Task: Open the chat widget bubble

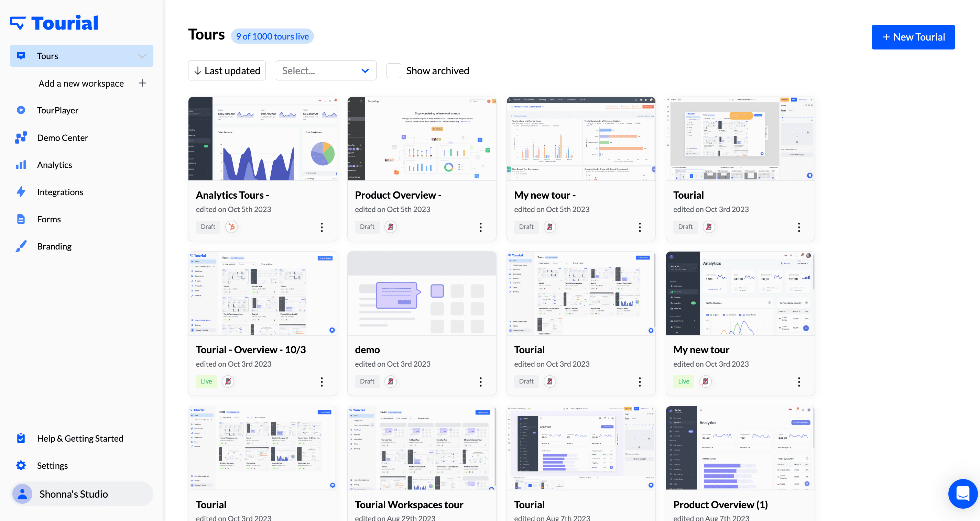Action: click(x=962, y=494)
